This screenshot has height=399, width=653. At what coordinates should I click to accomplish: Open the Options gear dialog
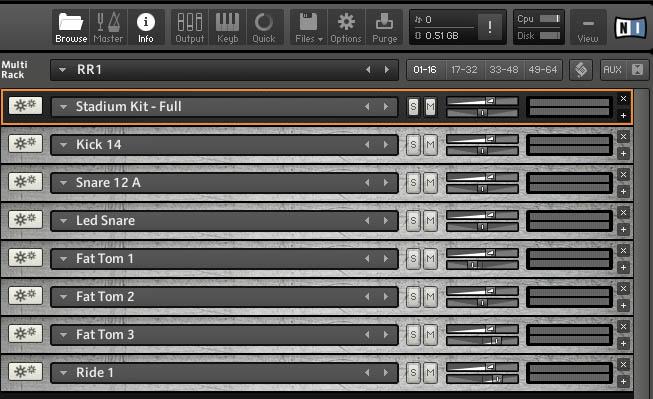click(x=346, y=27)
